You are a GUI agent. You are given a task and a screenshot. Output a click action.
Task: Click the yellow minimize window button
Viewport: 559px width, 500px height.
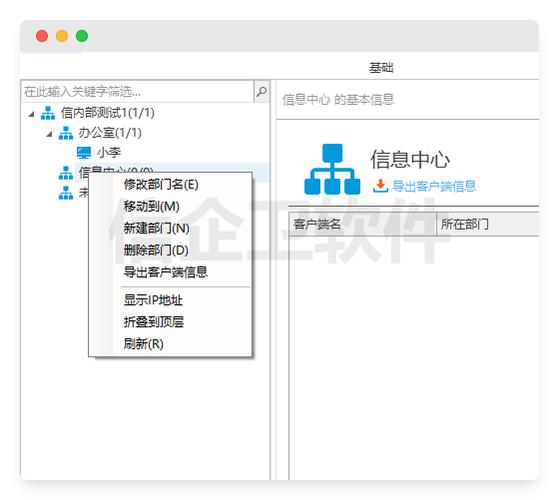point(62,36)
